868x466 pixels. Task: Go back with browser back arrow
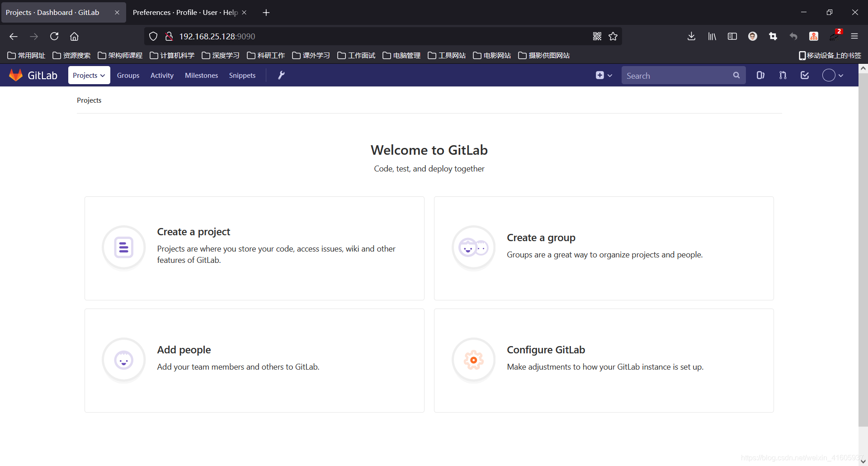tap(14, 36)
